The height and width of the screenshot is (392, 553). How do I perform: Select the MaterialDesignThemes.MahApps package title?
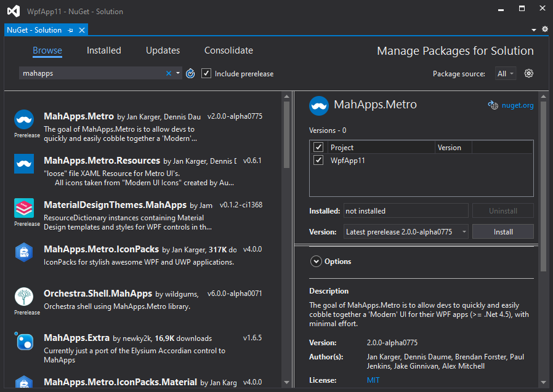[x=115, y=205]
